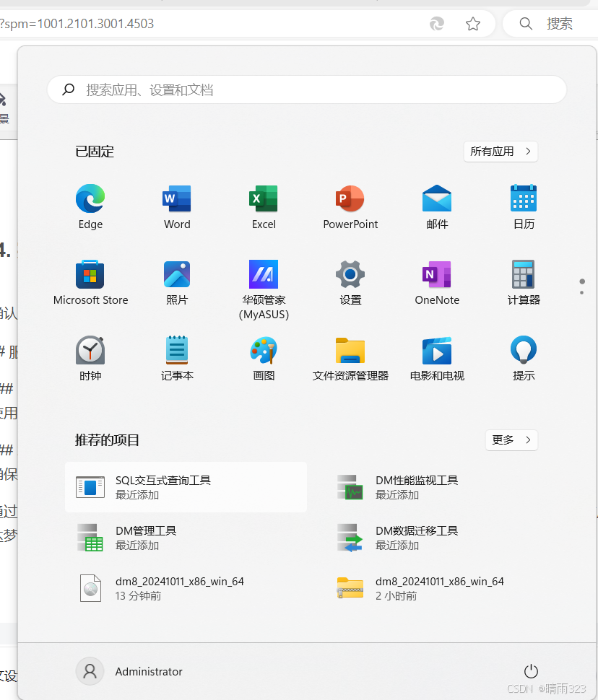Expand 更多 recommended items
The width and height of the screenshot is (598, 700).
coord(511,439)
